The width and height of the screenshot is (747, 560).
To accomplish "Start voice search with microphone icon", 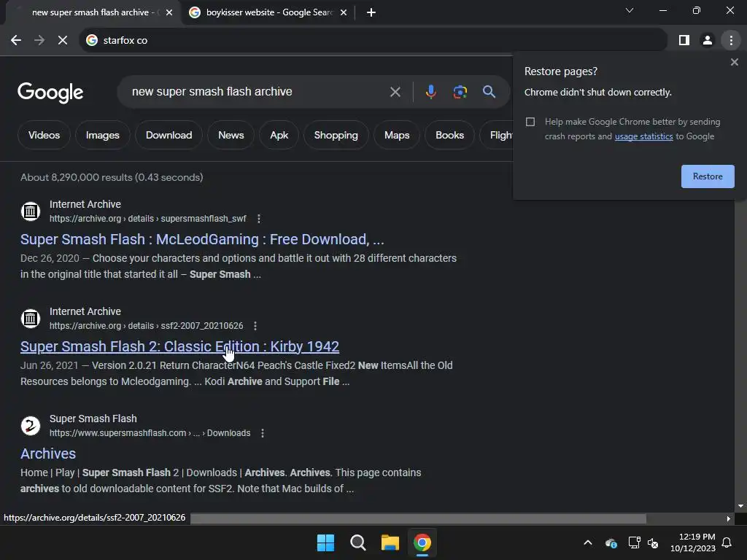I will point(430,92).
